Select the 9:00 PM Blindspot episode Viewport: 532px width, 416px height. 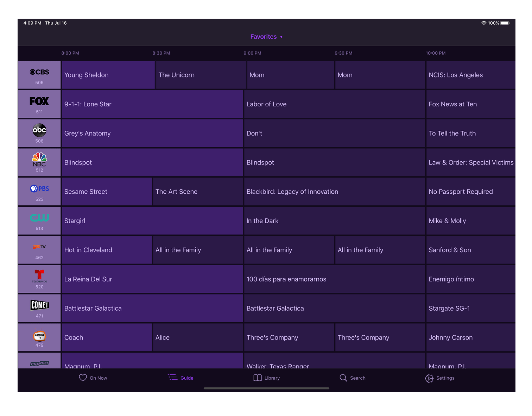[x=335, y=162]
